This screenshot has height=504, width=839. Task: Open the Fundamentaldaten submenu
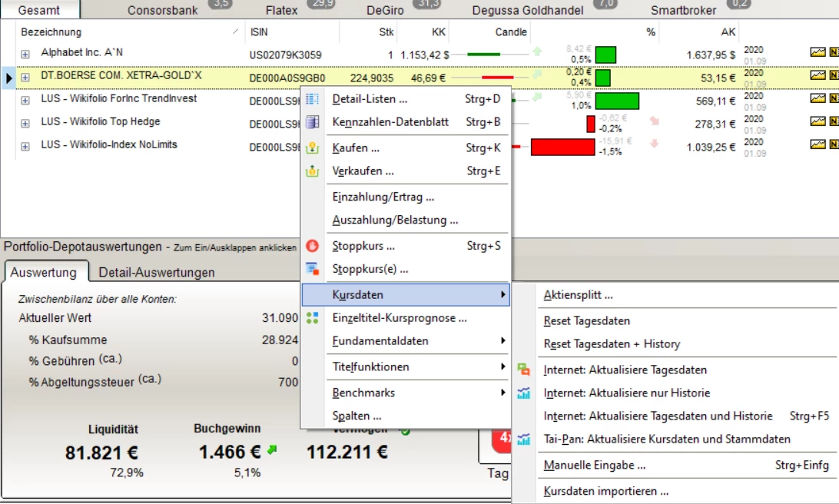(406, 341)
